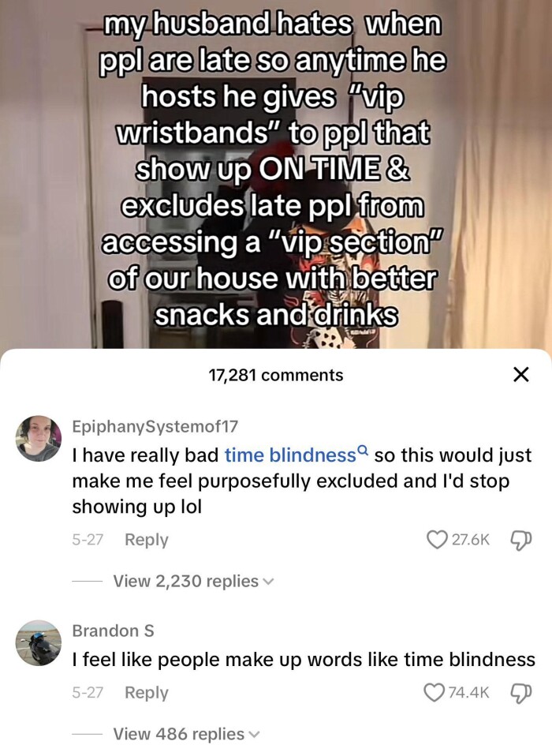Open EpiphanySystemof17's profile picture
The height and width of the screenshot is (756, 552).
(39, 438)
